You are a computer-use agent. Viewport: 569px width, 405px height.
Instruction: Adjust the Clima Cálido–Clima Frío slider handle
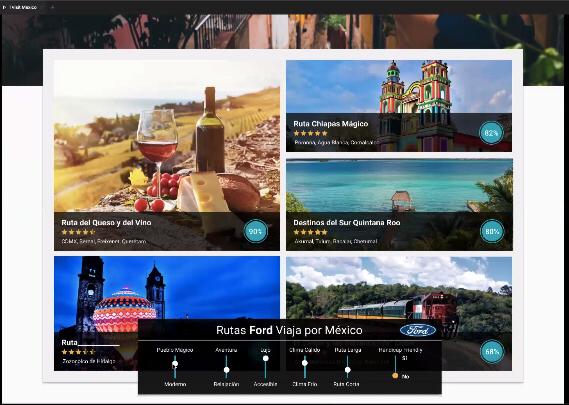[305, 363]
